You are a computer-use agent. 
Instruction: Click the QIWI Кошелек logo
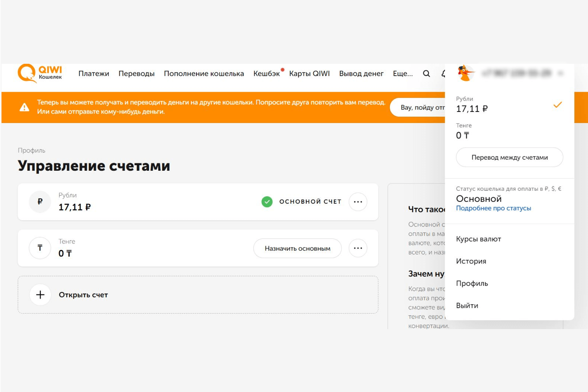[x=40, y=74]
